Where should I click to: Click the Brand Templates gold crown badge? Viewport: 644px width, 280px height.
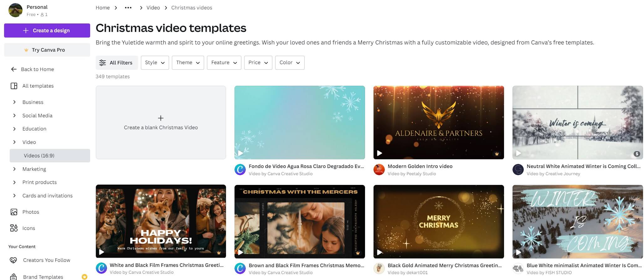tap(84, 277)
